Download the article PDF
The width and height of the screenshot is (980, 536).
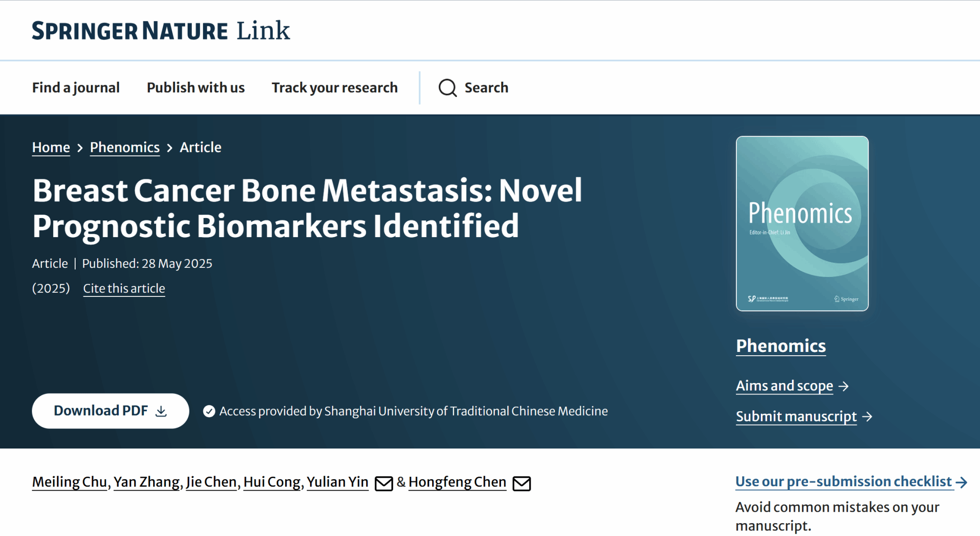(111, 411)
